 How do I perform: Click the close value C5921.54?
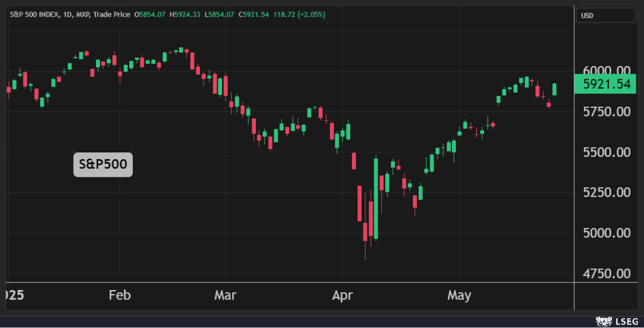pos(254,14)
